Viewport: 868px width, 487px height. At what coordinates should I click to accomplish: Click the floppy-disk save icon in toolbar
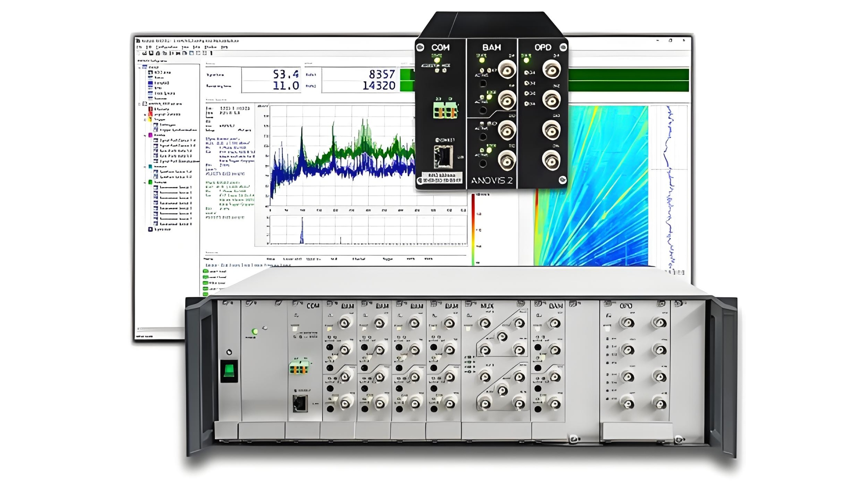151,53
